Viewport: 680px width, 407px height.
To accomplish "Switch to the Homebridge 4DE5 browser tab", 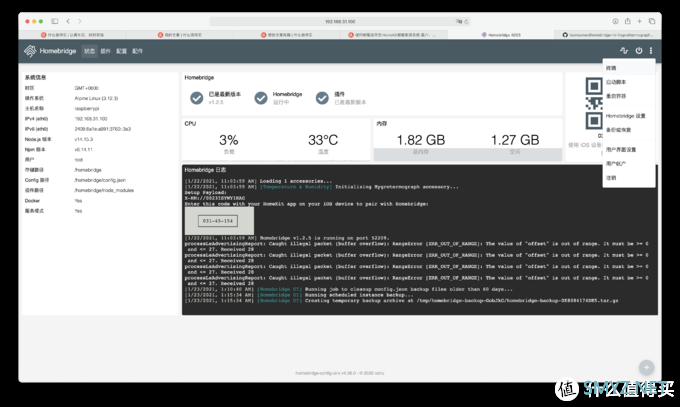I will coord(501,35).
